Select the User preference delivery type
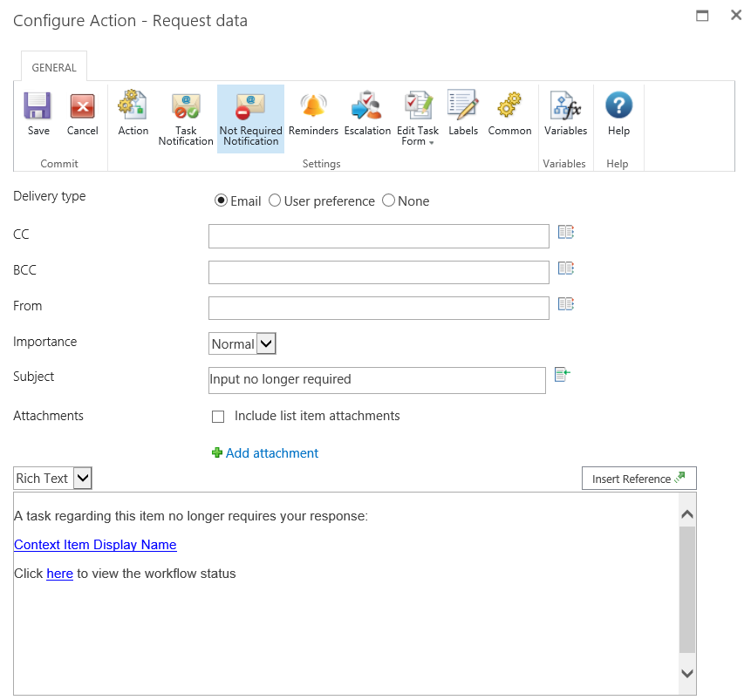 click(x=276, y=201)
